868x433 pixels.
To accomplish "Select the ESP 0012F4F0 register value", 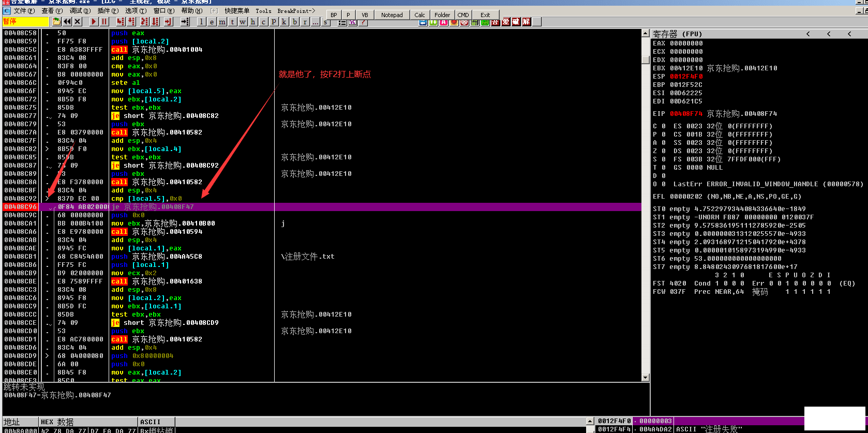I will pyautogui.click(x=686, y=77).
